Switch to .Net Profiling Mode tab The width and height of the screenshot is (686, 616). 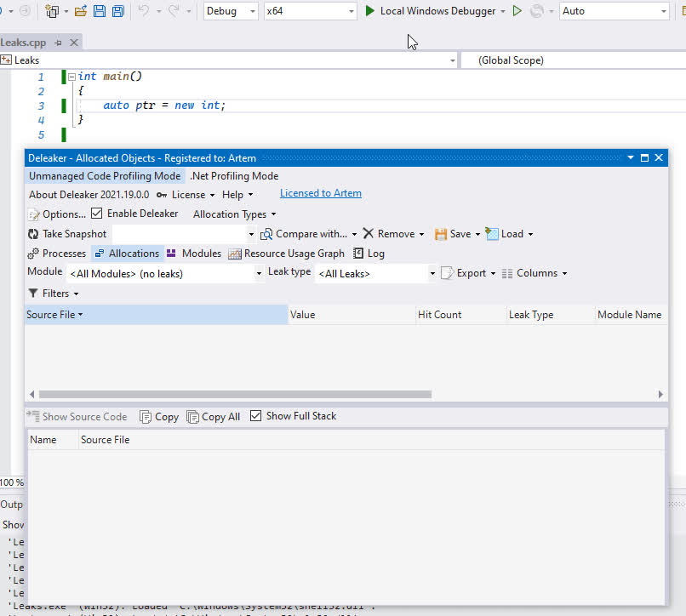[234, 176]
